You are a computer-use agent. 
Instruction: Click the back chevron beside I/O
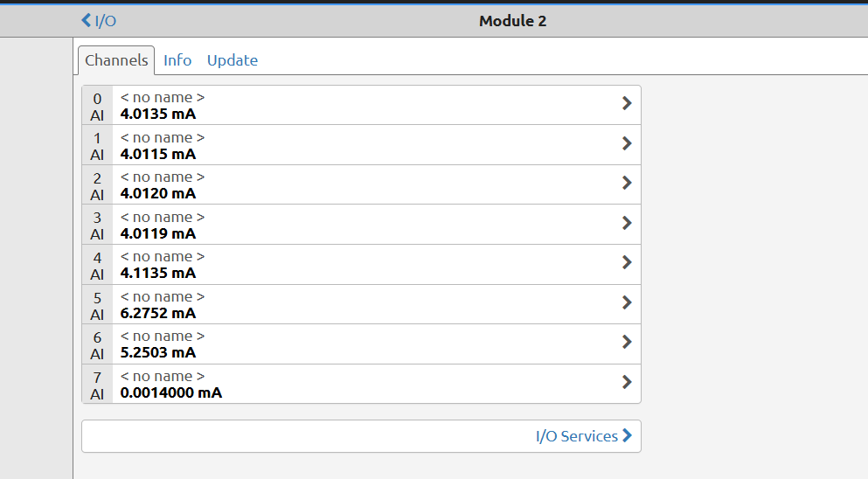pyautogui.click(x=86, y=21)
